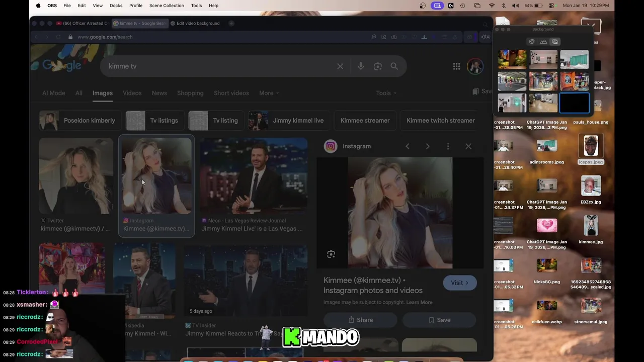Open Google Lens image search icon
The height and width of the screenshot is (362, 644).
378,66
